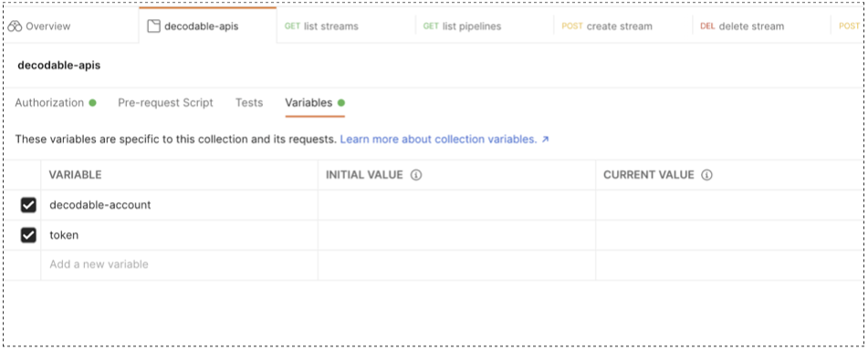
Task: Select the decodable-apis collection tab
Action: pos(207,26)
